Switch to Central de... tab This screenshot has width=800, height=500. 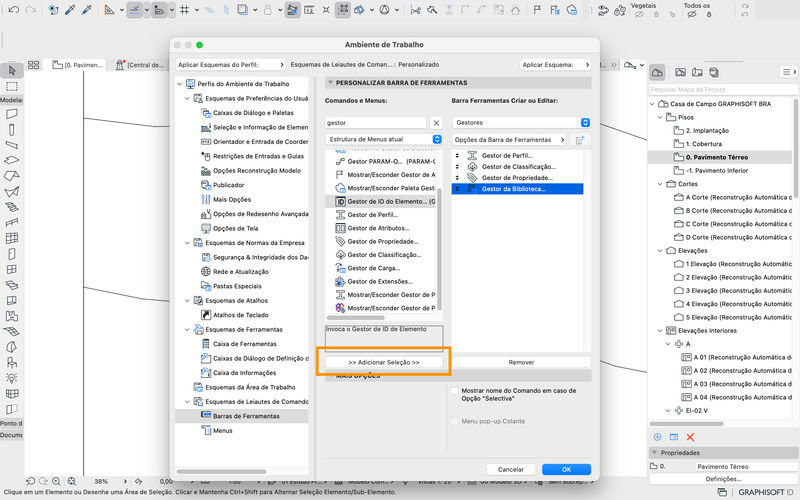[140, 65]
